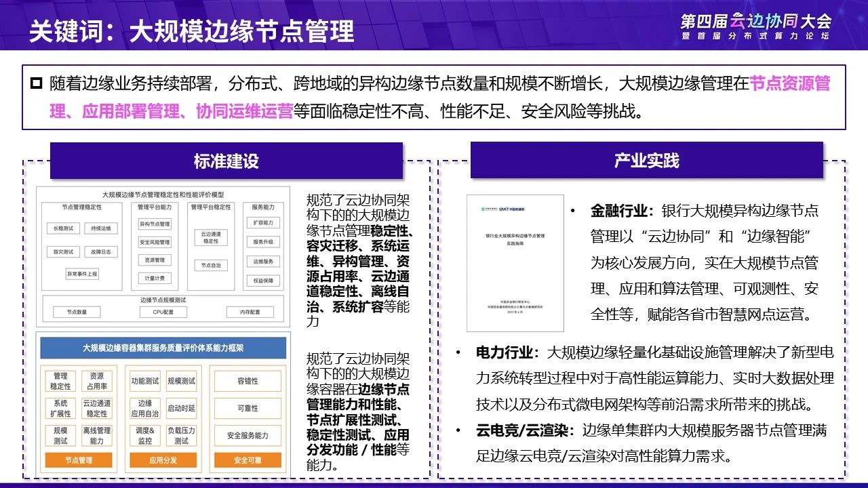
Task: Click the 内存配置 box
Action: pyautogui.click(x=250, y=312)
